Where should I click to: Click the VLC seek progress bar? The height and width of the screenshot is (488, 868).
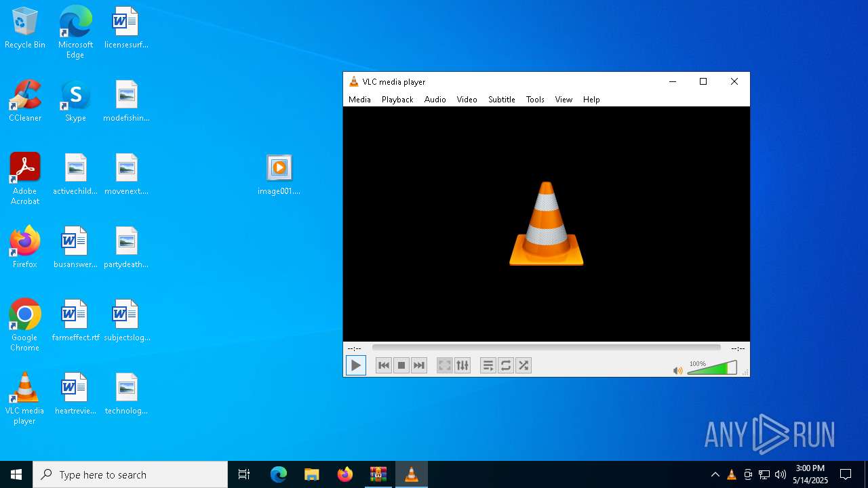[x=546, y=348]
